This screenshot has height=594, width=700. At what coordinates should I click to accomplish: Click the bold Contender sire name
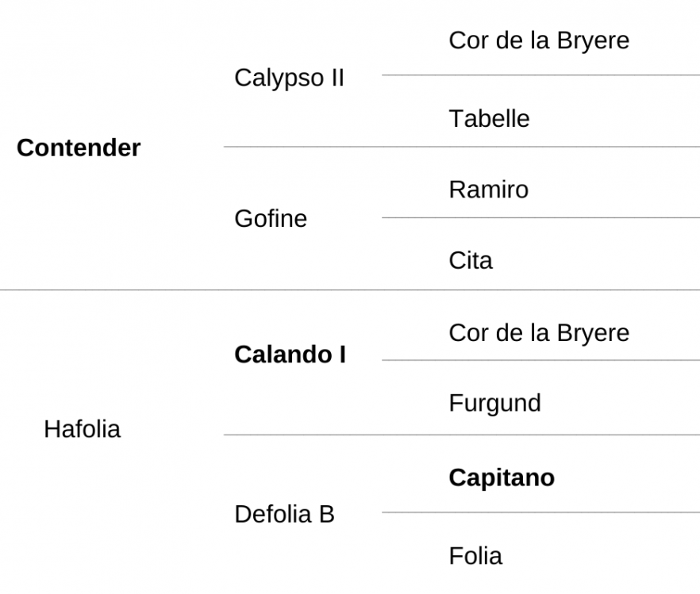pos(79,148)
